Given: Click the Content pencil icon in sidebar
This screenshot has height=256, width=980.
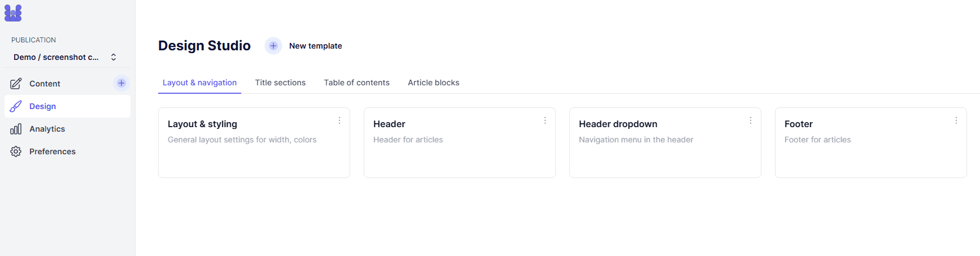Looking at the screenshot, I should (16, 84).
